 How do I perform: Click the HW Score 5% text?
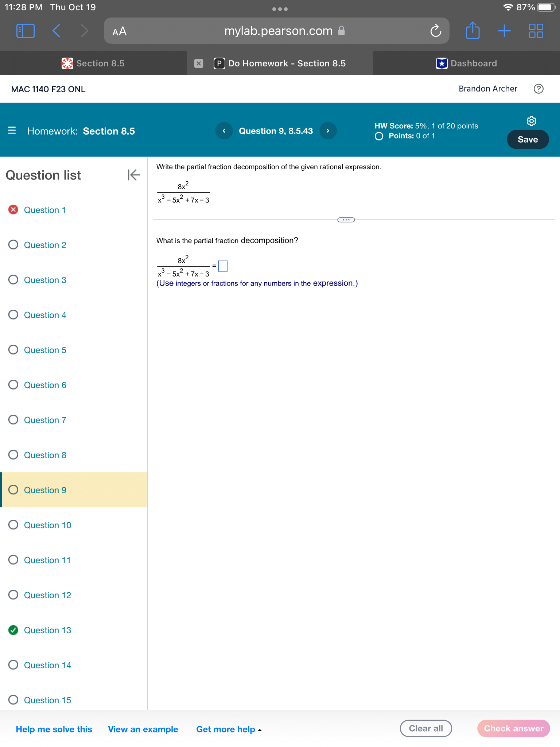[x=426, y=126]
